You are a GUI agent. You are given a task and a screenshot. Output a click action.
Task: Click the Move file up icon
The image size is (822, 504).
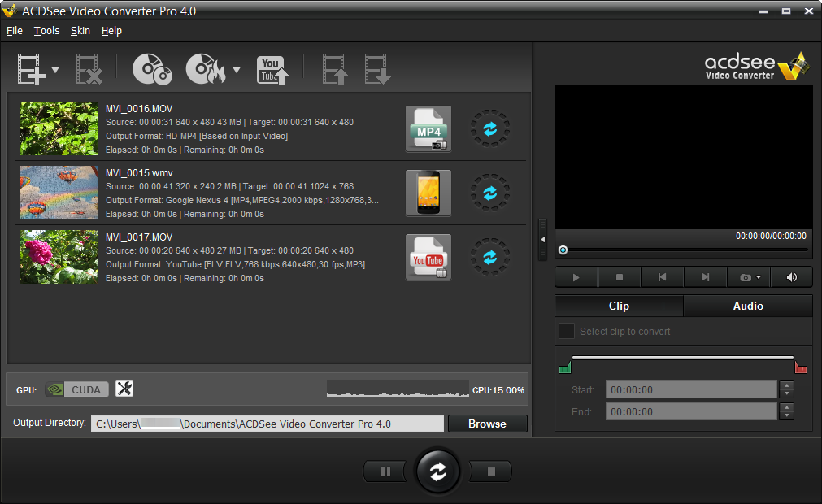pos(335,69)
